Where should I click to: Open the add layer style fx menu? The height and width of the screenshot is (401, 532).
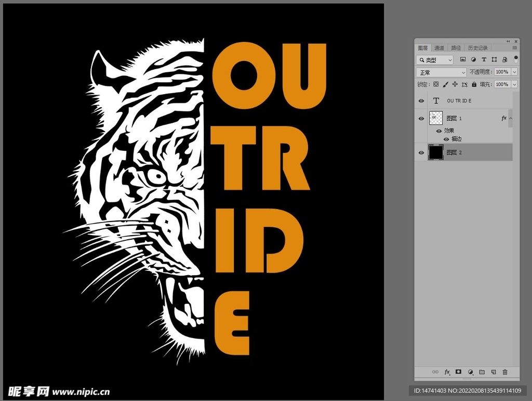pos(446,372)
